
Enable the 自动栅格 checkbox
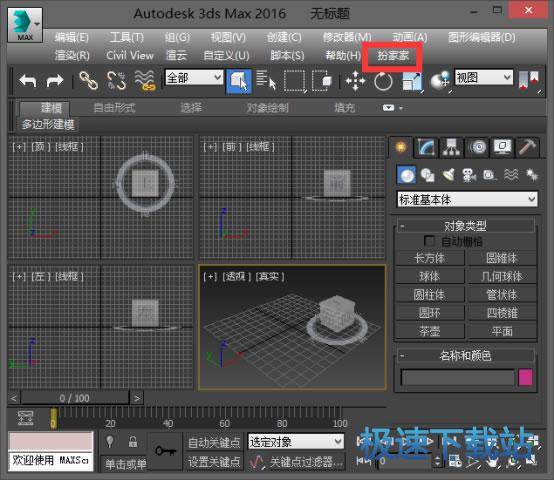[x=429, y=241]
